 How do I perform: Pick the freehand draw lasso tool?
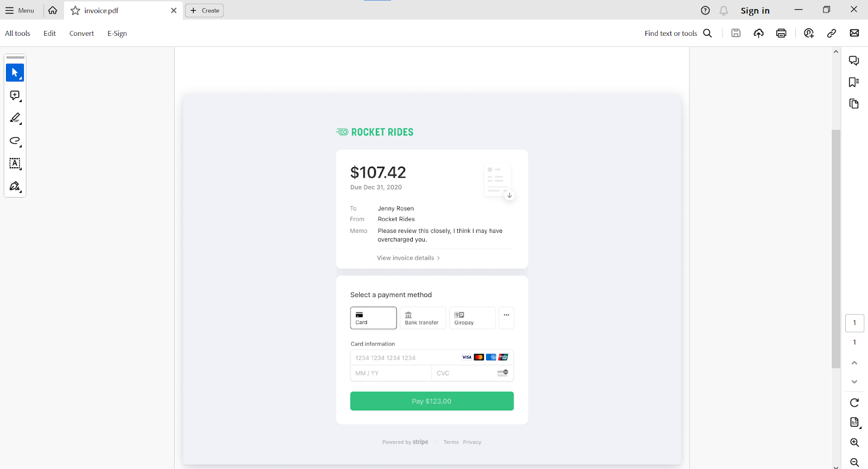point(15,141)
